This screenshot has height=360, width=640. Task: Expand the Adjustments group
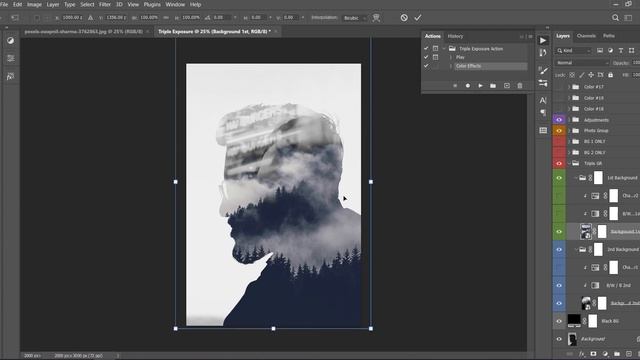[x=569, y=120]
